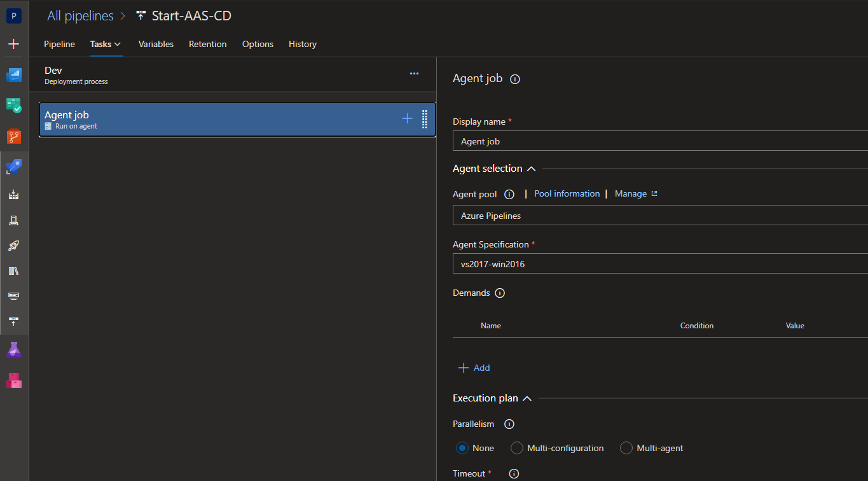Open Pipelines builds sub-icon in sidebar
The image size is (868, 481).
pos(14,195)
